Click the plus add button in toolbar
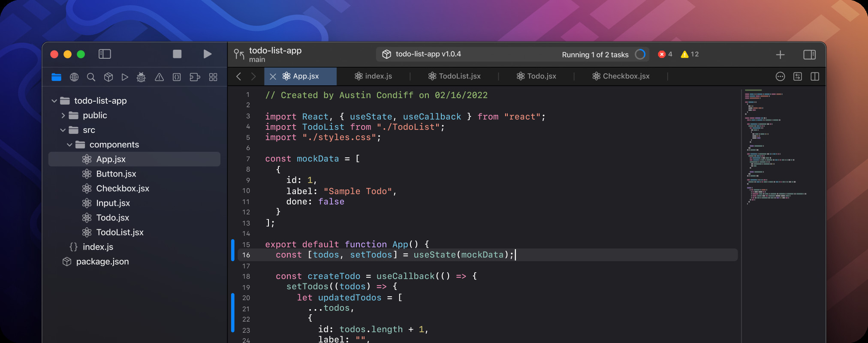Image resolution: width=868 pixels, height=343 pixels. tap(781, 54)
